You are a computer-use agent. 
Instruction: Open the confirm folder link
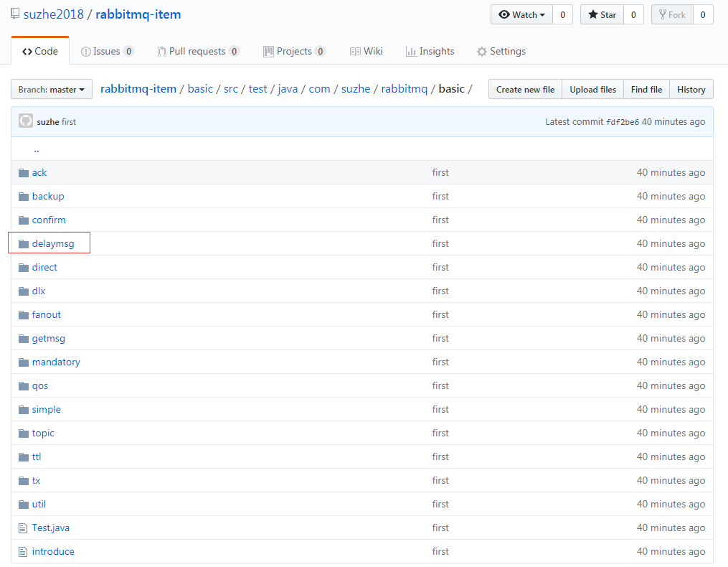pos(49,220)
